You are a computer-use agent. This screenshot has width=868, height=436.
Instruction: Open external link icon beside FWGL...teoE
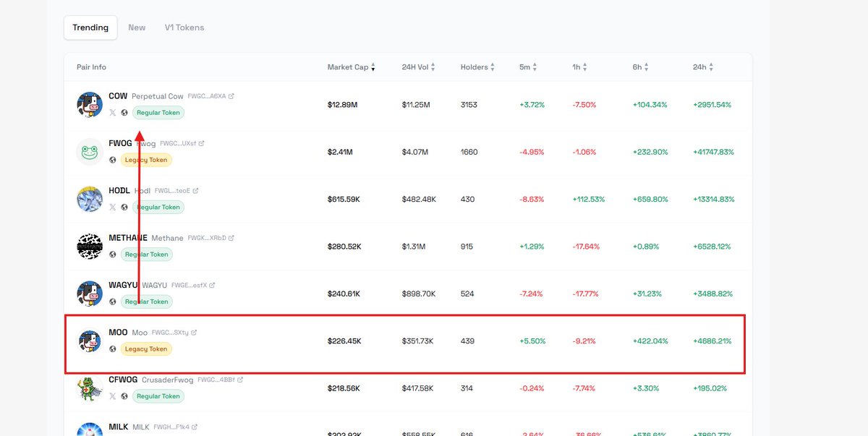pyautogui.click(x=196, y=191)
